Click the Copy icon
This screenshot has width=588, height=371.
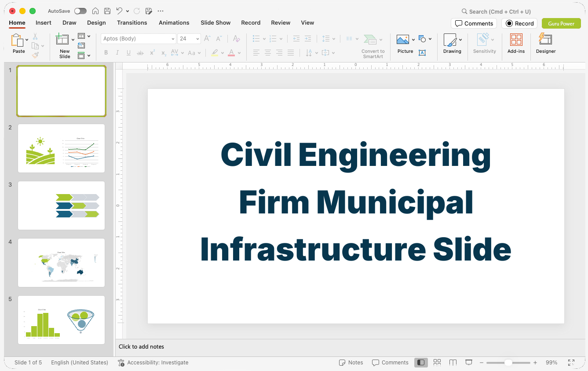pos(35,46)
